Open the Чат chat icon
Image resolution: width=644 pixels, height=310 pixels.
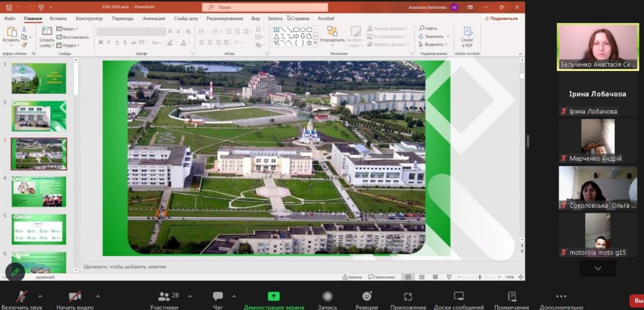217,296
